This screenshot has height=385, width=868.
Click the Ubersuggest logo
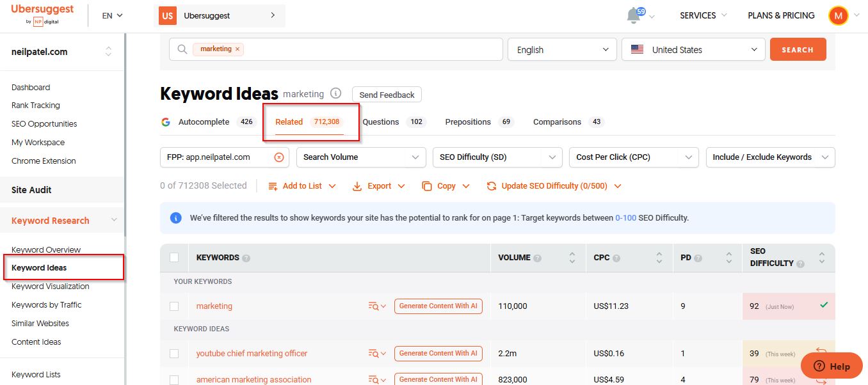click(x=42, y=15)
